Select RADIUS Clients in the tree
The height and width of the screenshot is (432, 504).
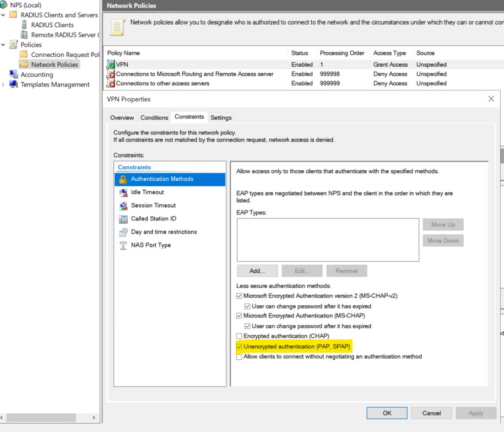tap(52, 25)
